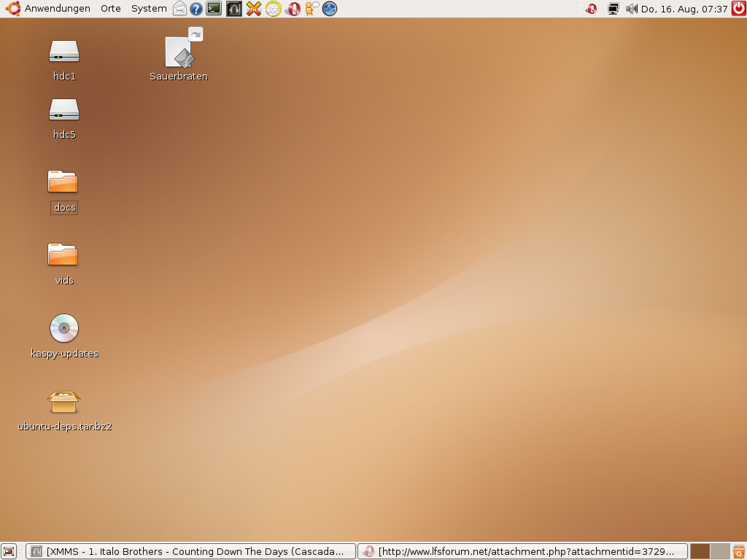Open the System menu
The image size is (747, 560).
coord(149,9)
